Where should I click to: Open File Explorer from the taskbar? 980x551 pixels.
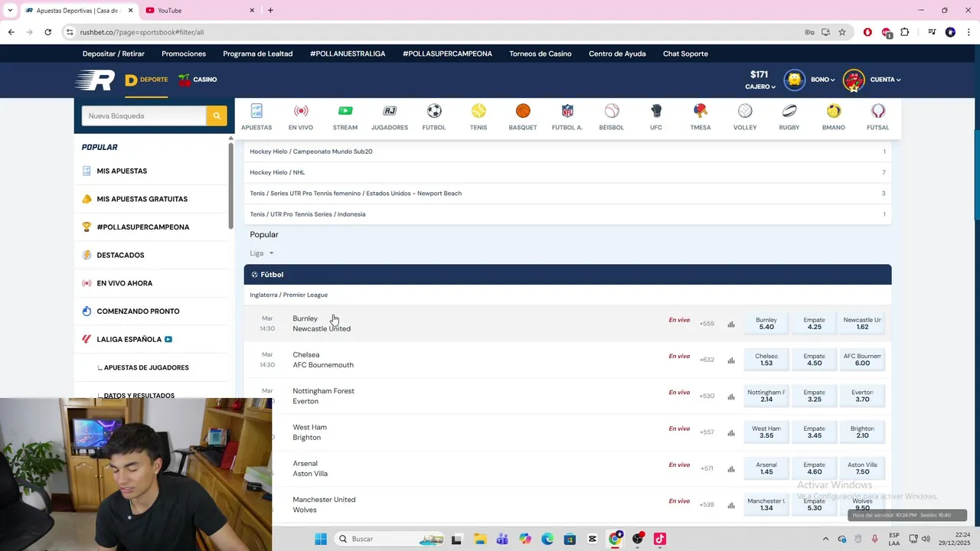coord(479,539)
